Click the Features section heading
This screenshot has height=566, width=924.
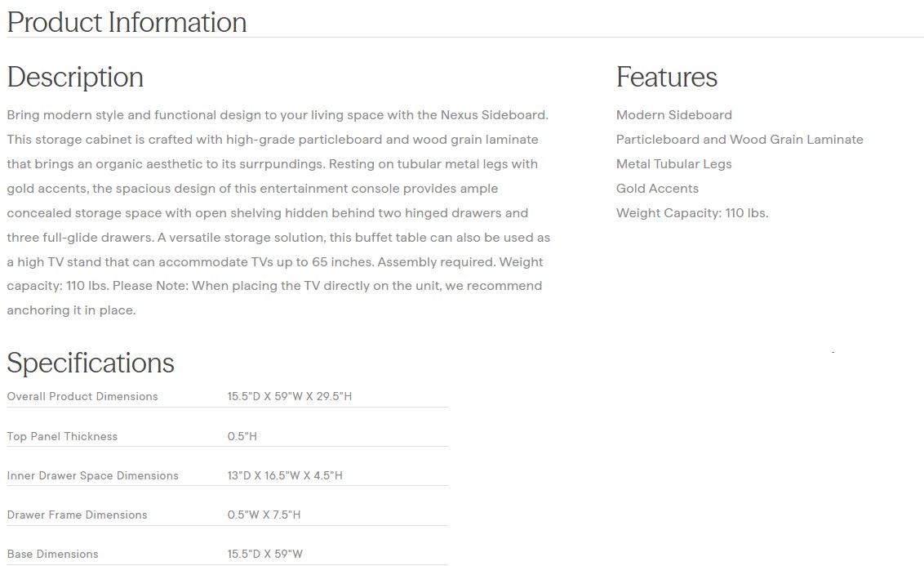[x=666, y=77]
